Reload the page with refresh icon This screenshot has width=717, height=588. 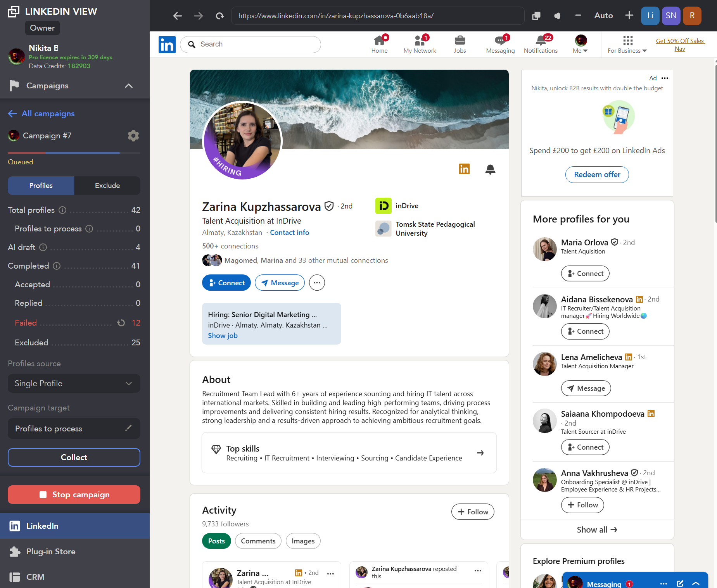219,16
